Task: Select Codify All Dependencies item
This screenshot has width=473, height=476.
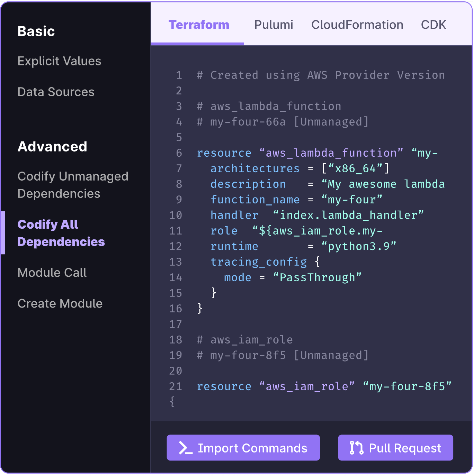Action: 61,233
